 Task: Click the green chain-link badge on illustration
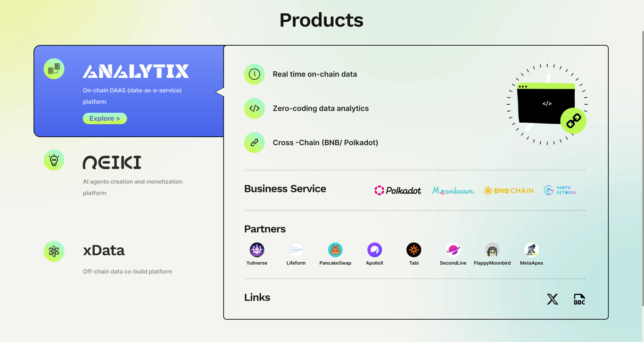pos(573,121)
